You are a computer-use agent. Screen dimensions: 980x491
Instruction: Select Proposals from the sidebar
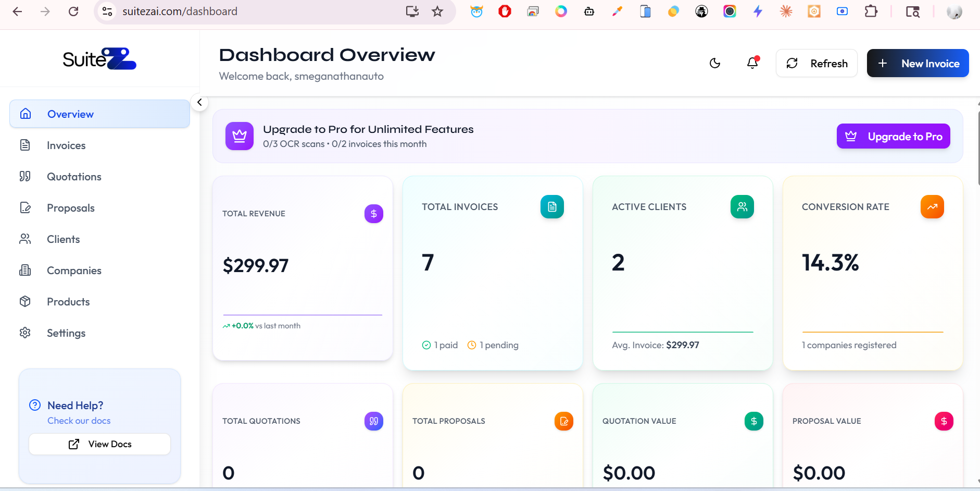pos(70,208)
